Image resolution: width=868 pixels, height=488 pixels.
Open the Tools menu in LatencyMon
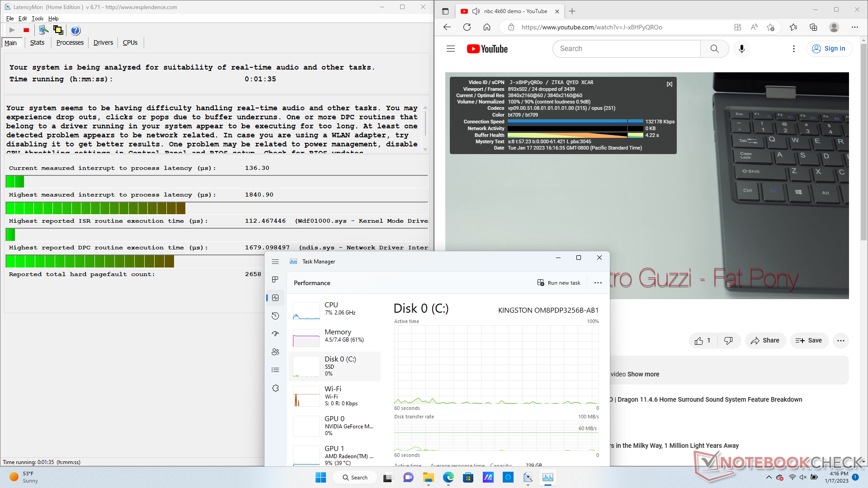click(x=38, y=19)
